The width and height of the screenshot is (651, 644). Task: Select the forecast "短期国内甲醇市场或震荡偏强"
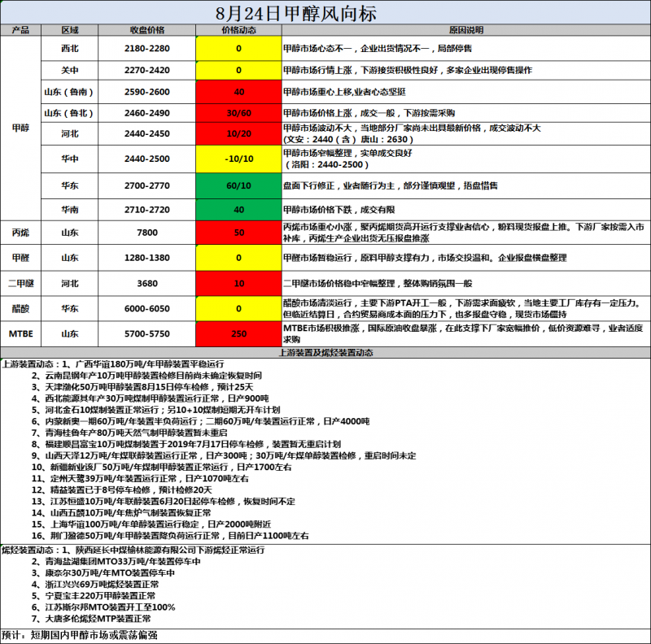coord(94,635)
